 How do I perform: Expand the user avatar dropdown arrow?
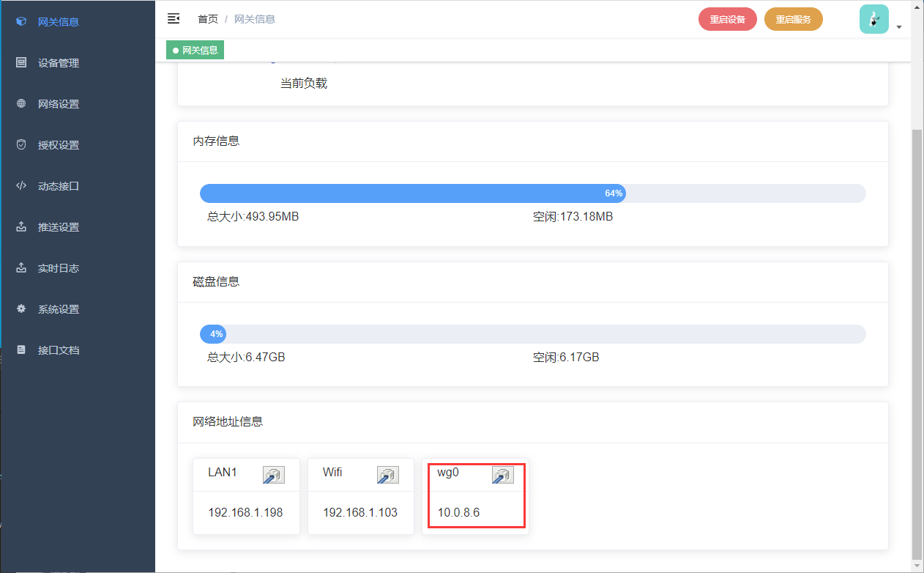[x=898, y=27]
